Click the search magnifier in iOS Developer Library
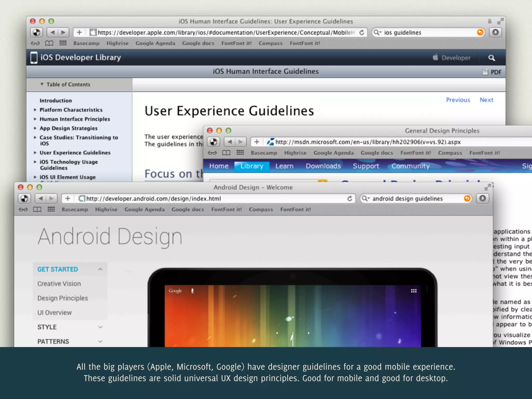This screenshot has width=532, height=399. coord(491,58)
